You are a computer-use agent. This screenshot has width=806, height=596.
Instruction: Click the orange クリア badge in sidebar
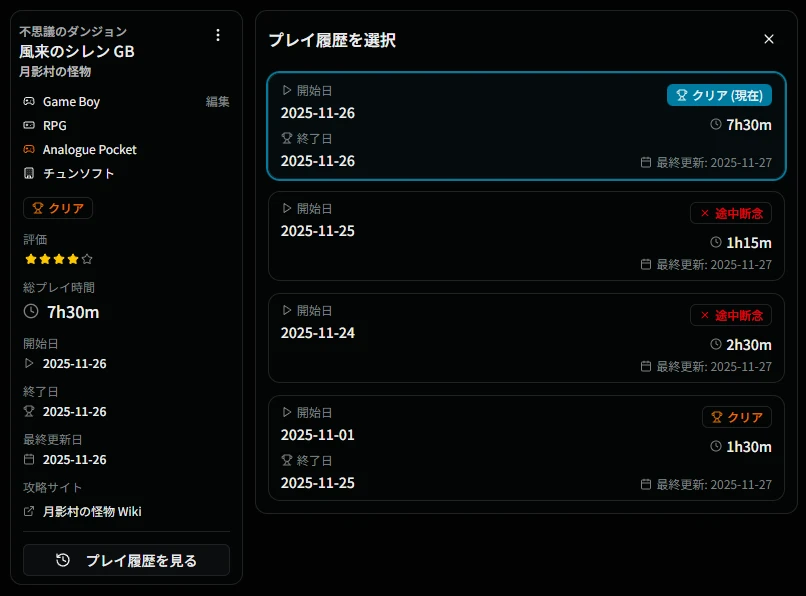(58, 208)
